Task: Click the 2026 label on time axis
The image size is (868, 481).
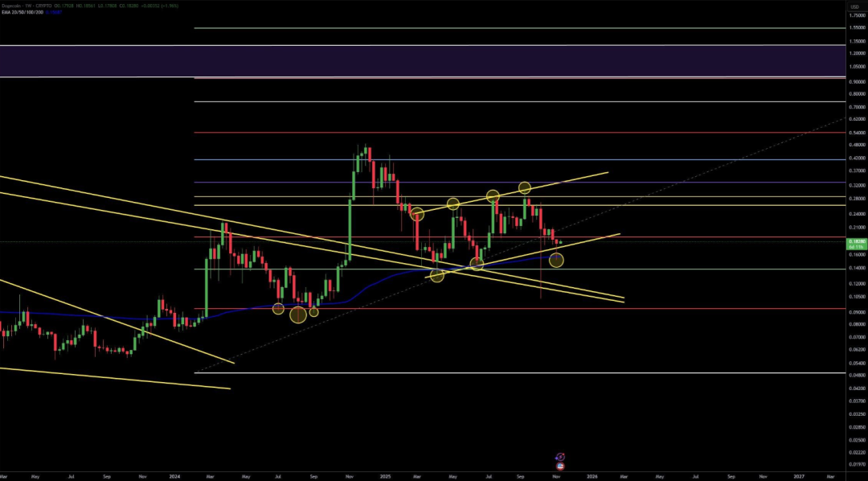Action: pos(592,475)
